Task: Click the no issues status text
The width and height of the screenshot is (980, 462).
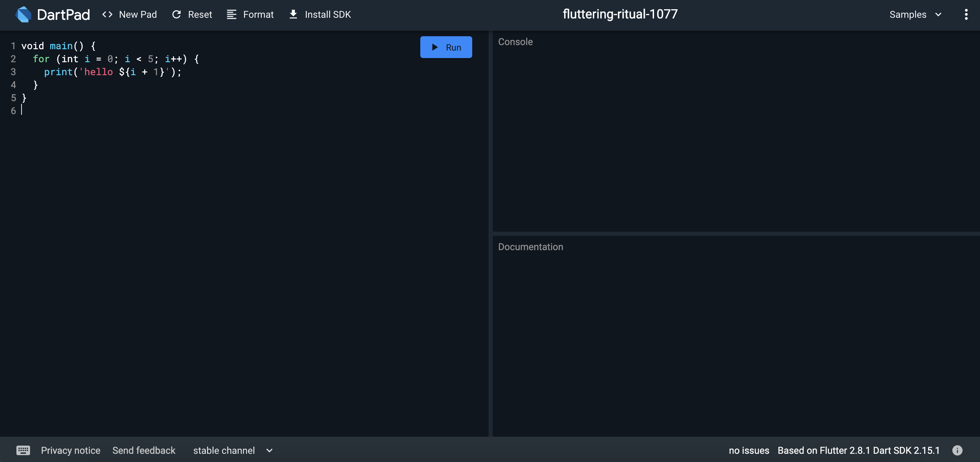Action: click(749, 450)
